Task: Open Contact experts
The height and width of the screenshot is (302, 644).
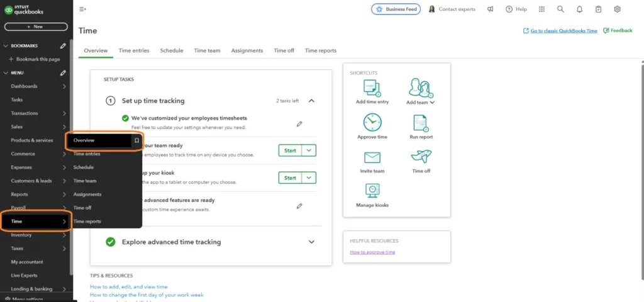Action: coord(452,9)
